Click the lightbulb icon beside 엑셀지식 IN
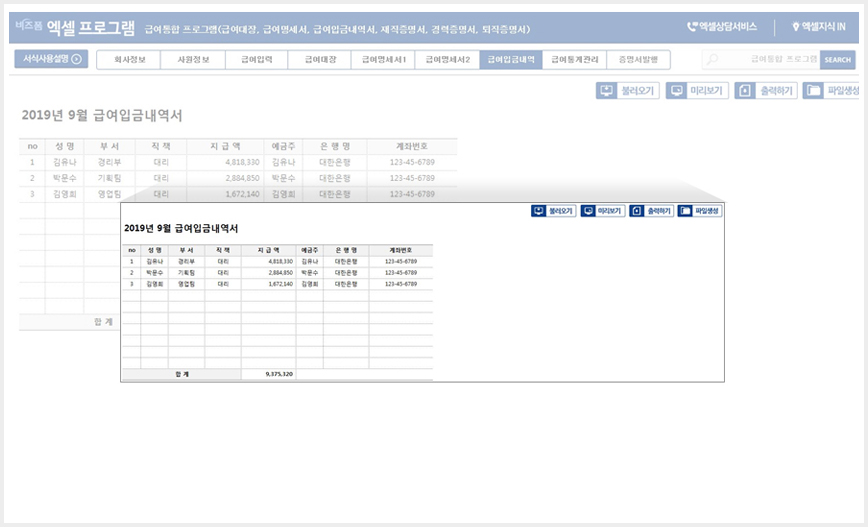The image size is (868, 527). [x=796, y=27]
